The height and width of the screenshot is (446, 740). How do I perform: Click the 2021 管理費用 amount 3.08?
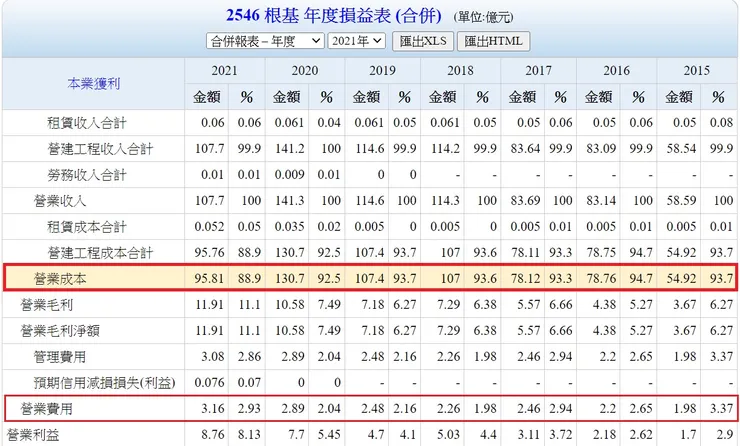[213, 356]
